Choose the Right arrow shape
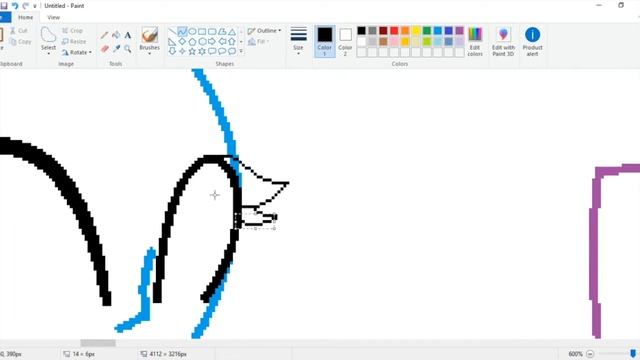The image size is (640, 360). pos(212,42)
